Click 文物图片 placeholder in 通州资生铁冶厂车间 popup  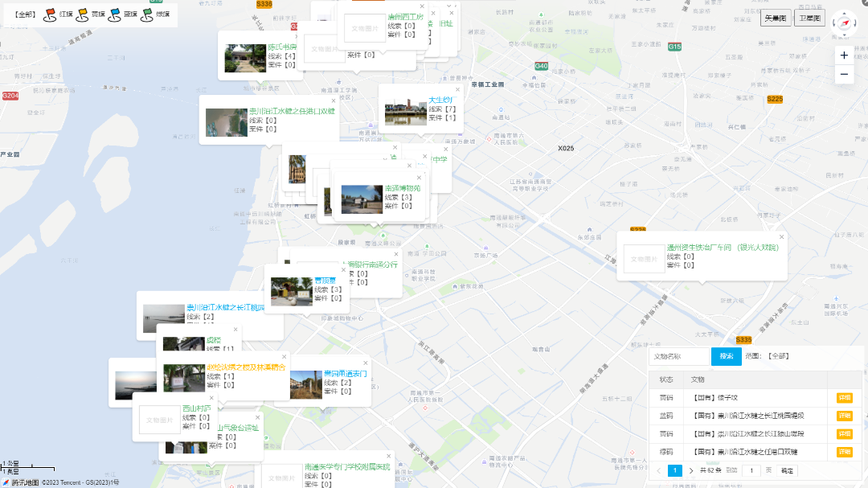(645, 259)
